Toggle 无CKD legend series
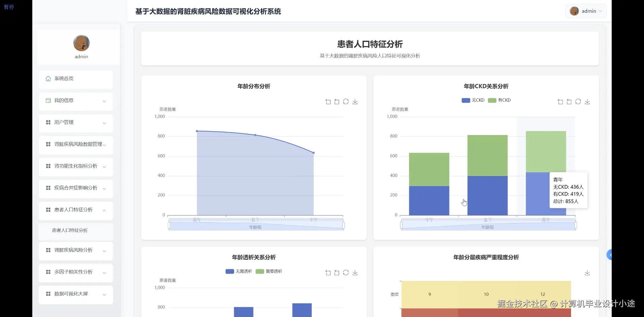 473,100
